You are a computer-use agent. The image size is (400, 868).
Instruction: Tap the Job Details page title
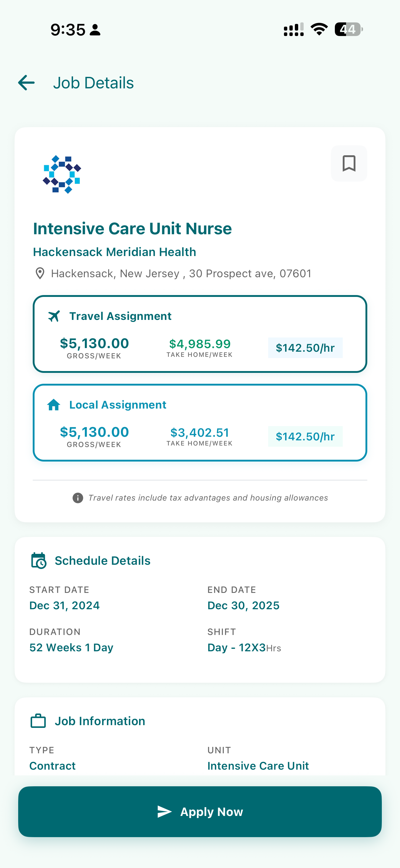point(93,83)
